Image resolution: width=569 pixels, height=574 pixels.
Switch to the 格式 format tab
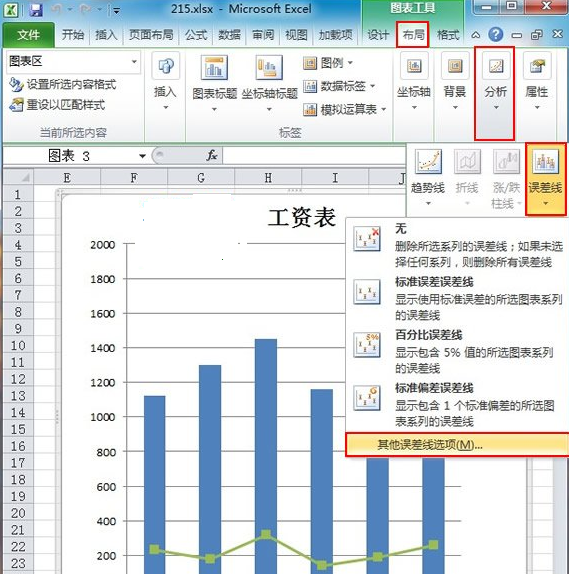pyautogui.click(x=448, y=35)
